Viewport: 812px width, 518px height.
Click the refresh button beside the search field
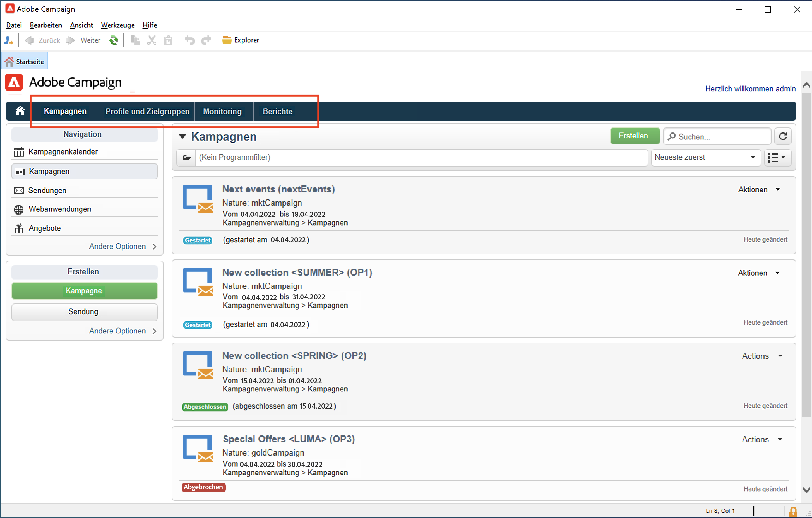783,137
